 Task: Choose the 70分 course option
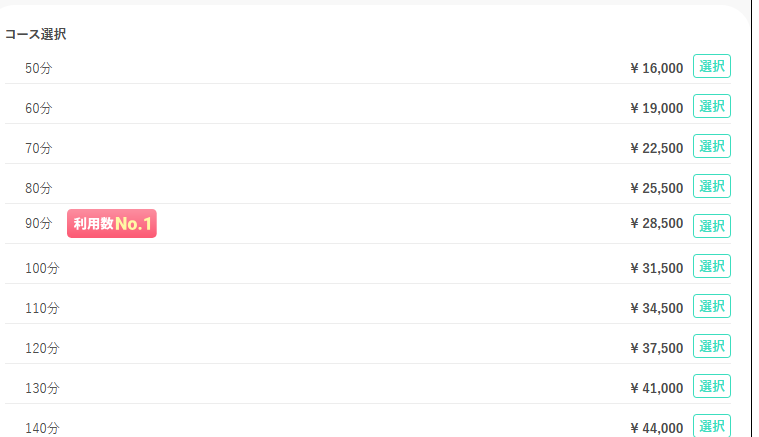pos(711,147)
